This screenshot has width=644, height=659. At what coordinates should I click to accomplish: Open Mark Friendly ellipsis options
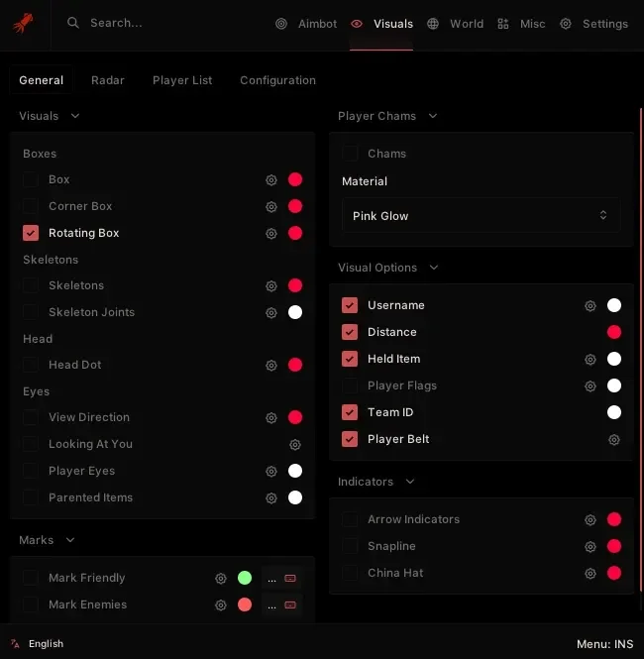(x=271, y=579)
